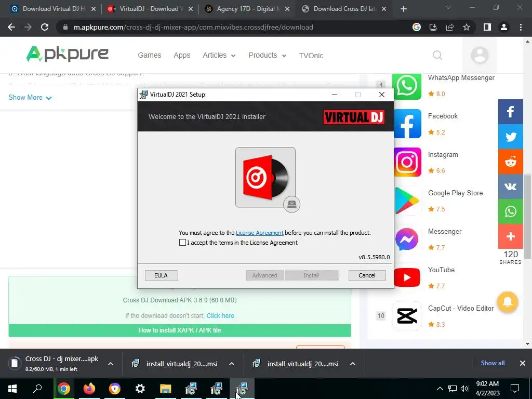Click the VirtualDJ logo in installer header
Screen dimensions: 532x399
[354, 117]
